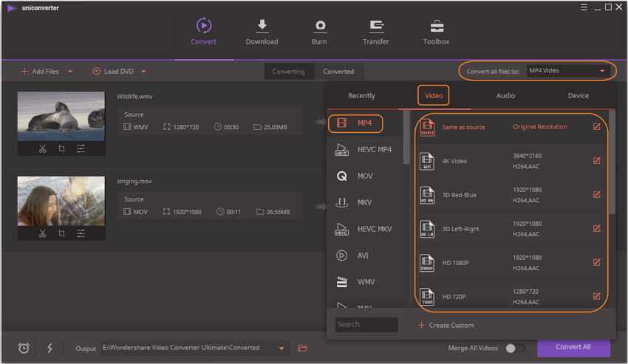Screen dimensions: 628x364
Task: Open the Output path dropdown
Action: point(281,348)
